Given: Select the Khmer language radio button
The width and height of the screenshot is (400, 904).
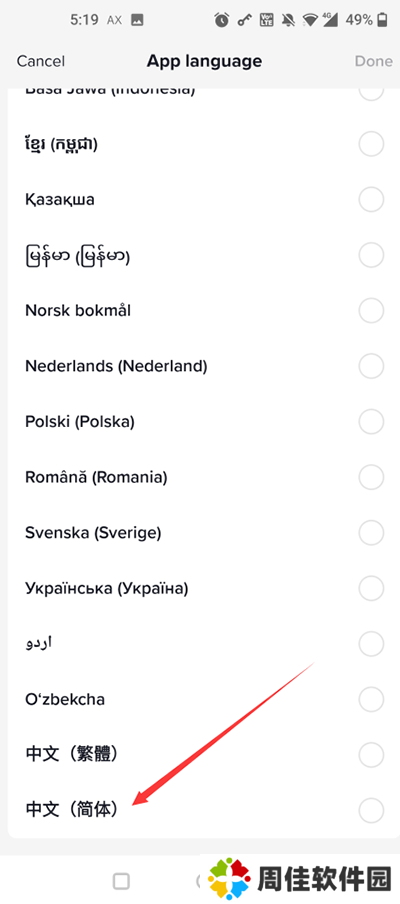Looking at the screenshot, I should [x=371, y=144].
